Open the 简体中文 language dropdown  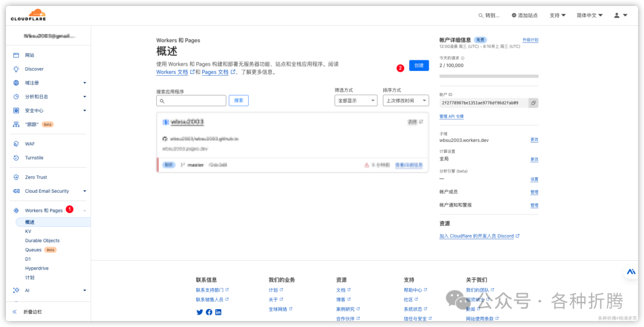[x=589, y=15]
